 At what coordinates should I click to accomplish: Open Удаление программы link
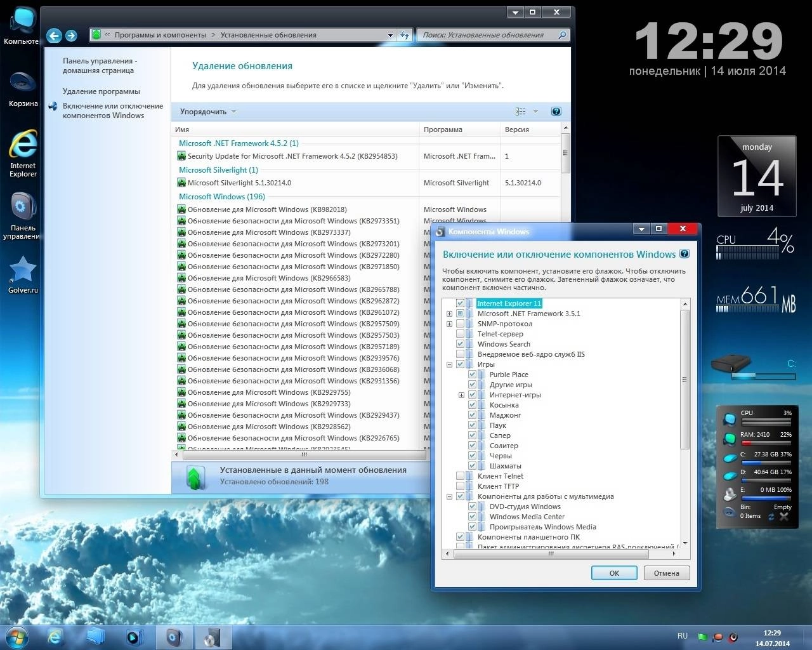coord(101,91)
